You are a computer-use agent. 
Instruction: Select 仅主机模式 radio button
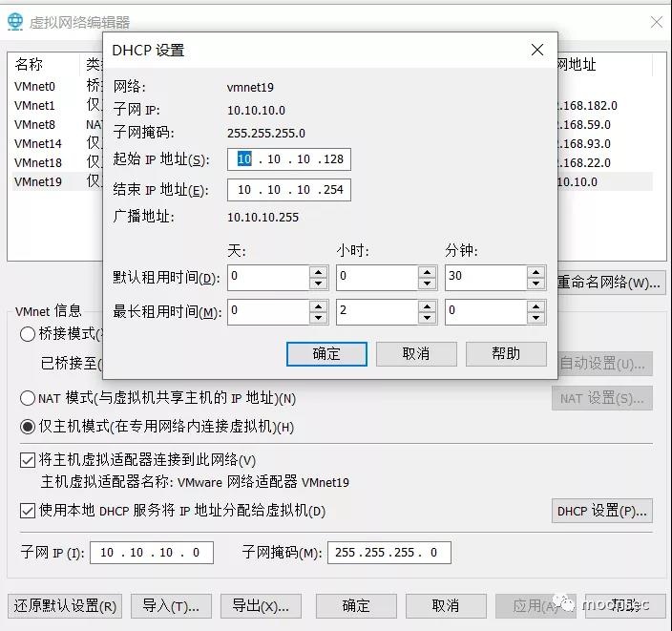(x=28, y=427)
